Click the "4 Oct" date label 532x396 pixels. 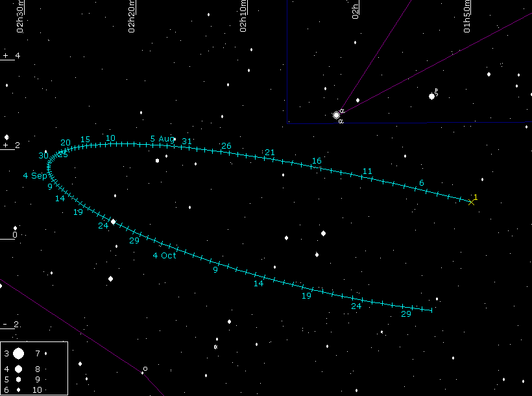165,255
